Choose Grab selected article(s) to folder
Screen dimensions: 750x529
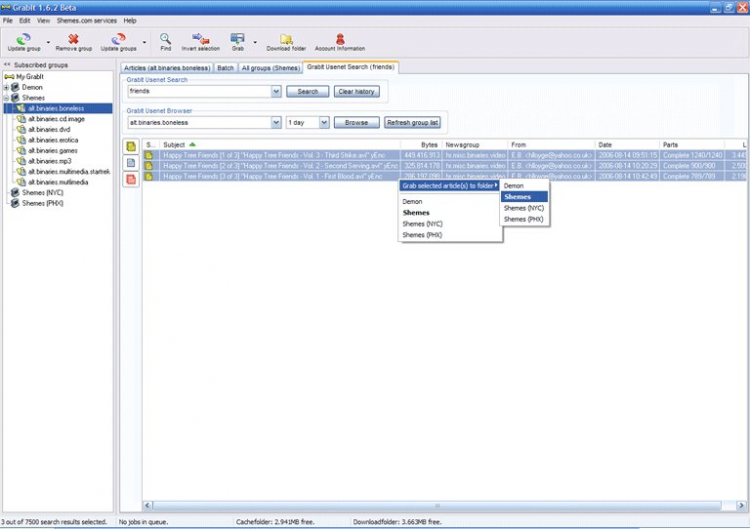point(449,186)
